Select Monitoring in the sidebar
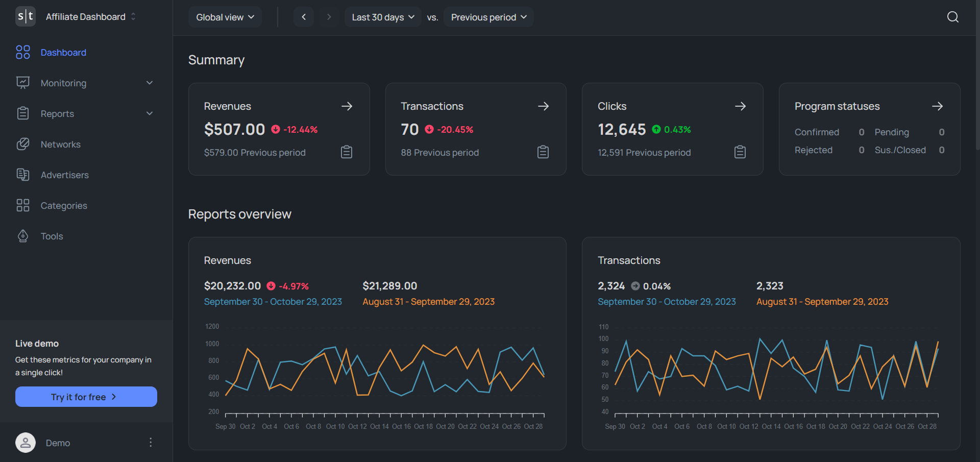This screenshot has height=462, width=980. pos(63,83)
